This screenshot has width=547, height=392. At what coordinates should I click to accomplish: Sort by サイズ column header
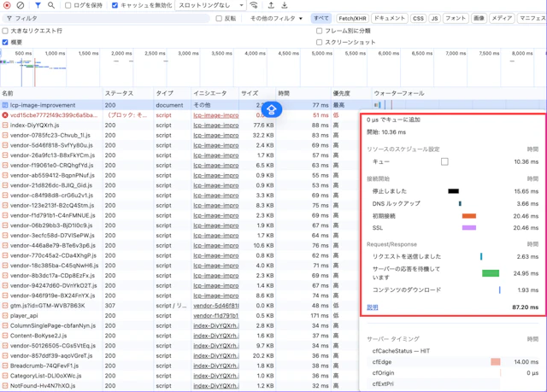(x=257, y=93)
